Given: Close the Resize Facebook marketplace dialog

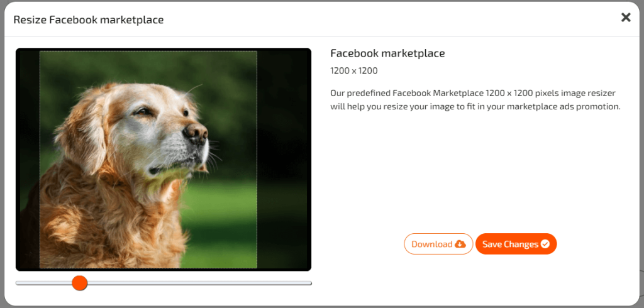Looking at the screenshot, I should coord(625,18).
